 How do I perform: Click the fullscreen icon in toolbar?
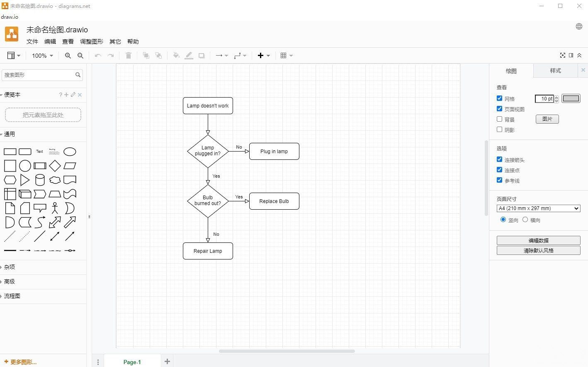563,55
